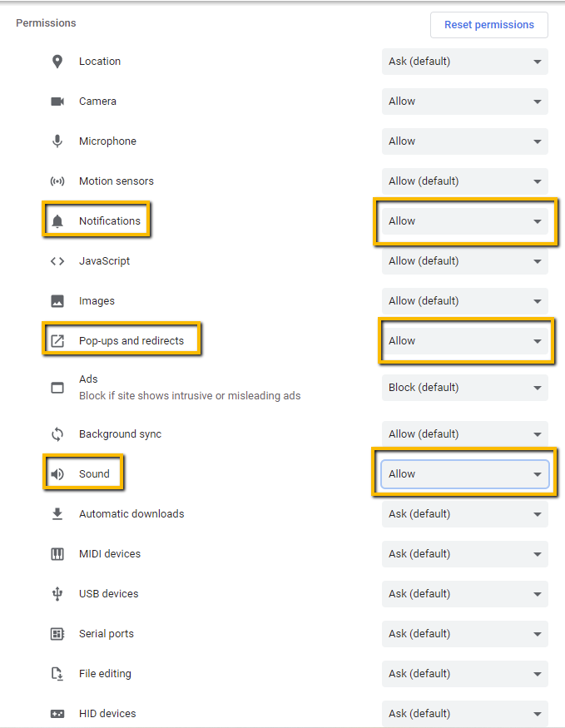Open the Location permission dropdown
The image size is (565, 728).
(x=464, y=62)
